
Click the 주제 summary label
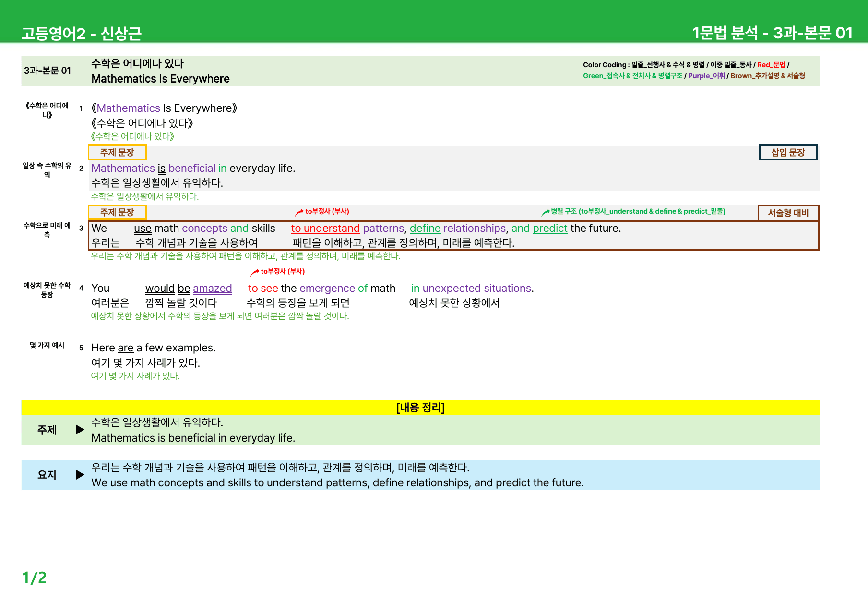(x=47, y=430)
